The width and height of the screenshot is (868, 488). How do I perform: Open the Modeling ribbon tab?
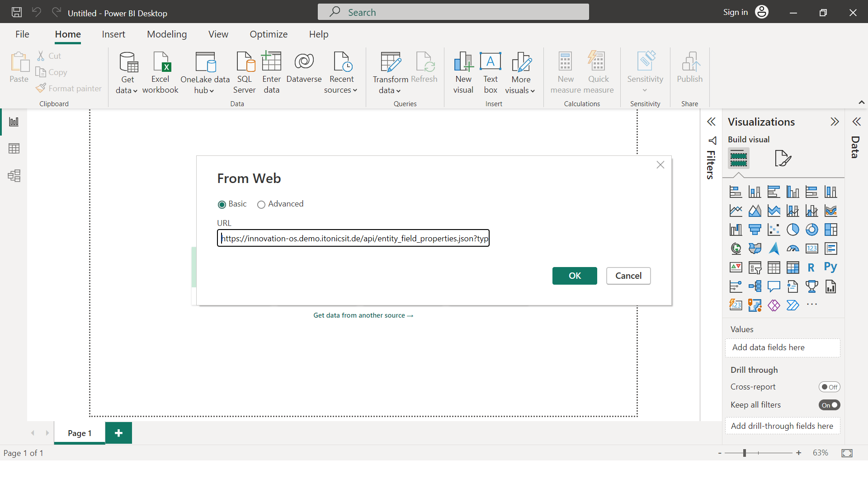pos(167,34)
